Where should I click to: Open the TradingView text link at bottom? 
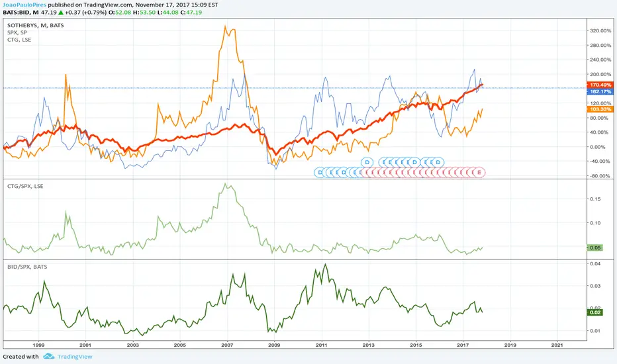[x=75, y=357]
